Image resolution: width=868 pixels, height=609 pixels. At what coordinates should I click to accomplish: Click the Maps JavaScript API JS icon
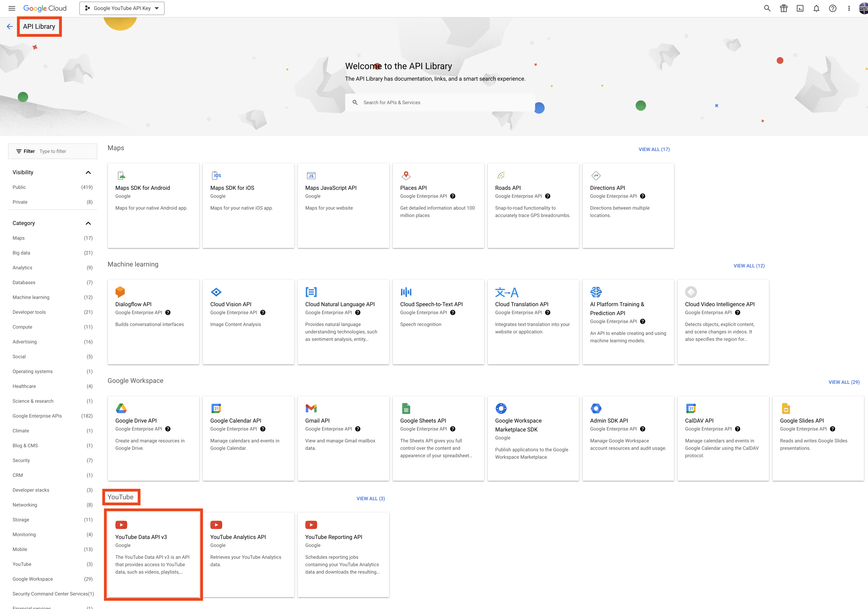click(311, 175)
